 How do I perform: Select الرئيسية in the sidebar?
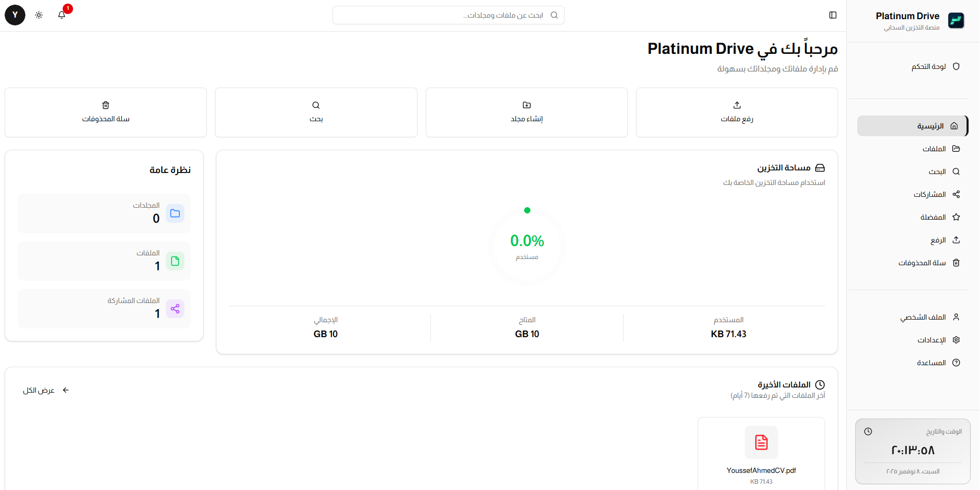tap(913, 126)
